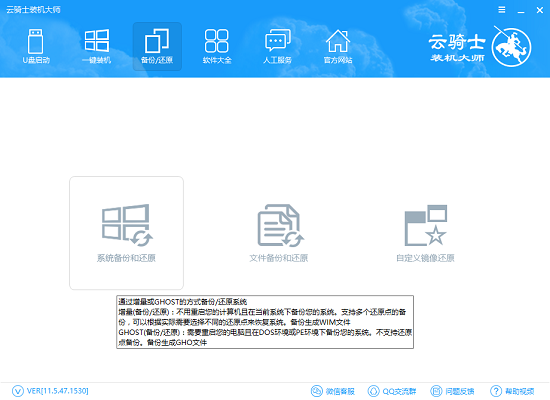This screenshot has width=550, height=400.
Task: Switch to the 备份/还原 backup and restore tab
Action: [x=157, y=46]
